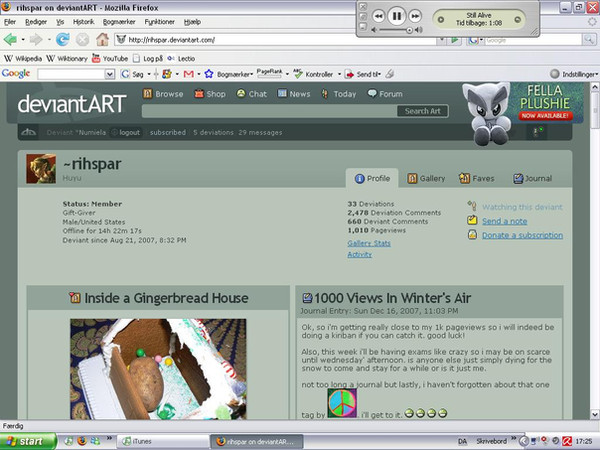The height and width of the screenshot is (450, 600).
Task: Open the Wiktionary bookmark
Action: pyautogui.click(x=67, y=59)
